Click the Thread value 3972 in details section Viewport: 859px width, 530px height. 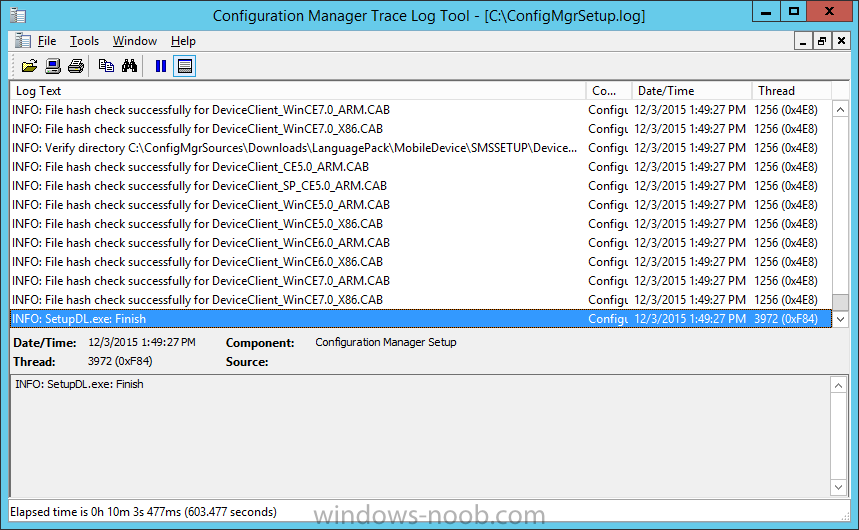coord(120,362)
